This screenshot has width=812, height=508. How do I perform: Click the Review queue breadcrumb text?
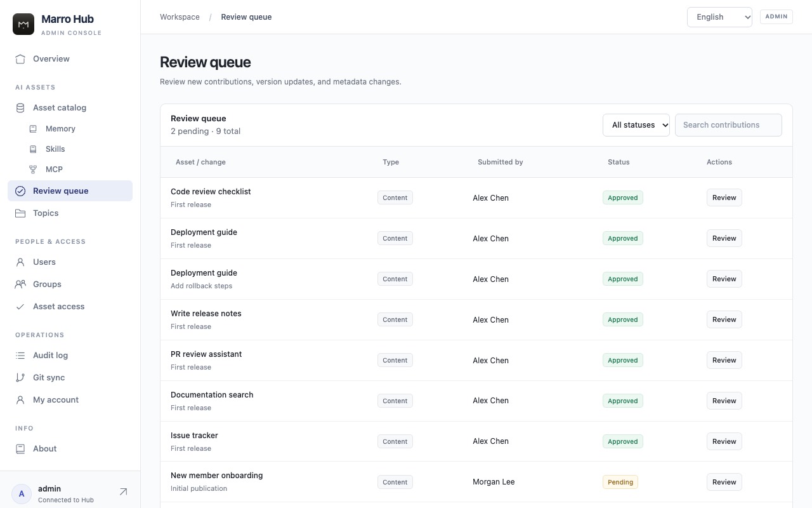(246, 17)
